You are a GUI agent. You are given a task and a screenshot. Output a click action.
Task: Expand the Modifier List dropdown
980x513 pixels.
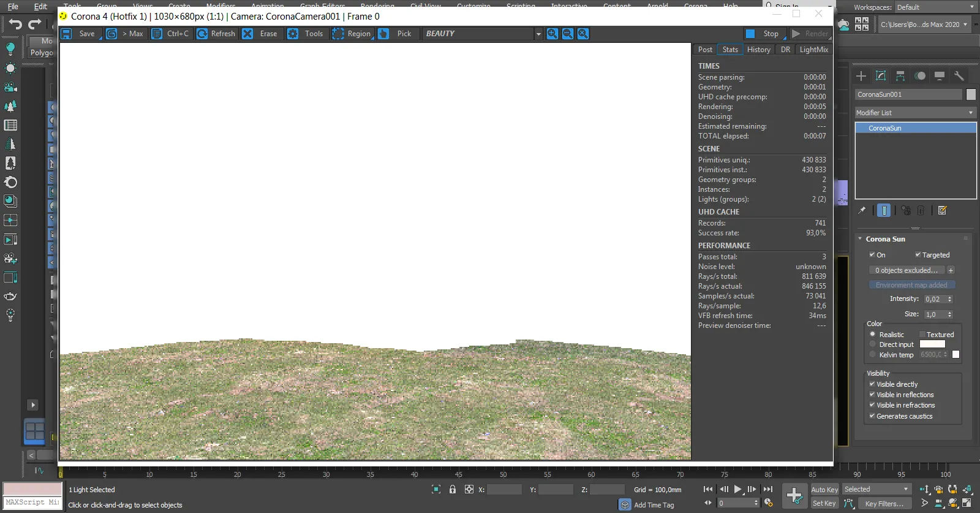click(915, 113)
